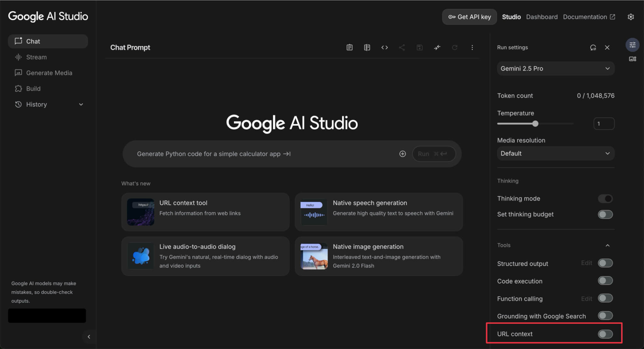Open the Media resolution Default dropdown
This screenshot has height=349, width=644.
pos(556,154)
